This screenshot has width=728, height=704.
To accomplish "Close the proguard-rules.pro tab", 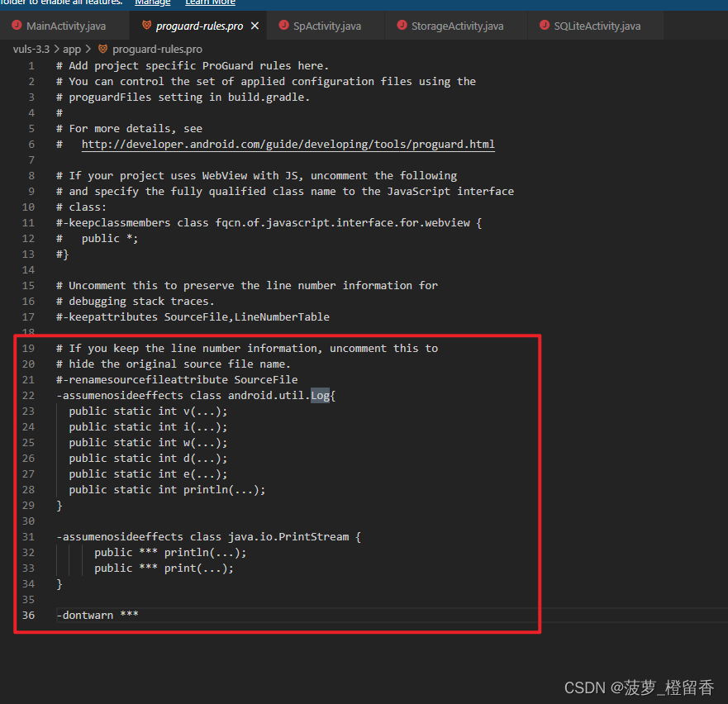I will [x=255, y=26].
